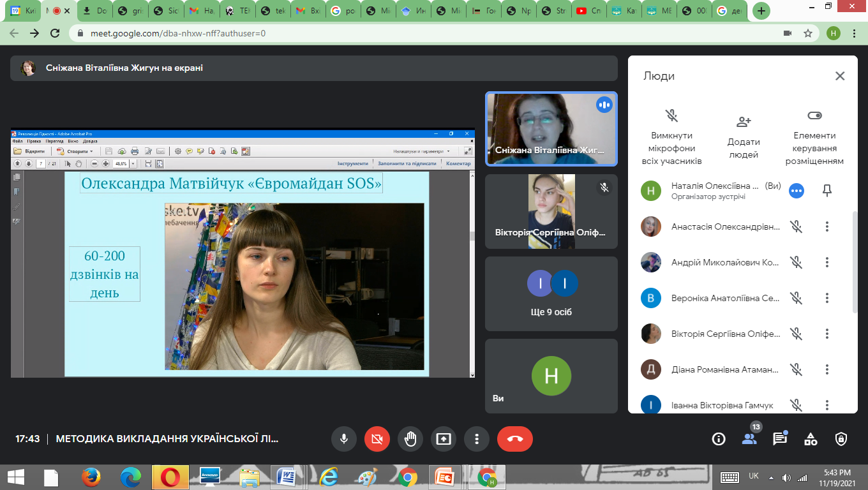Raise hand using the hand icon

(410, 439)
